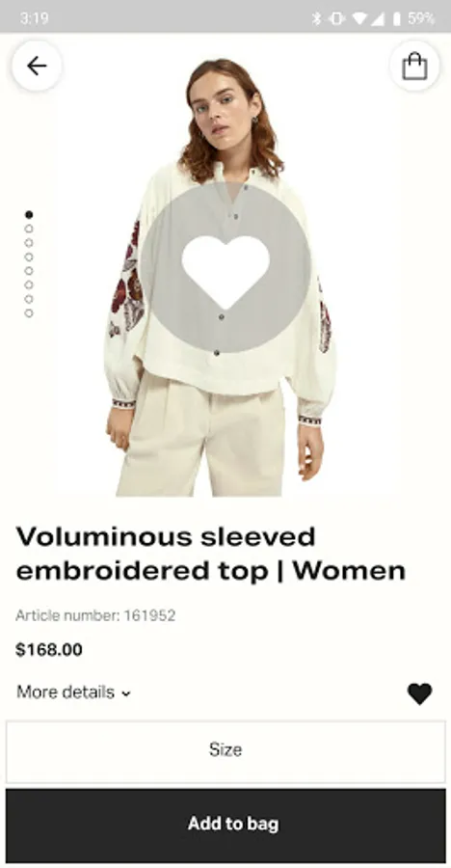Tap the Bluetooth status bar icon
Screen dimensions: 451x868
(x=316, y=18)
